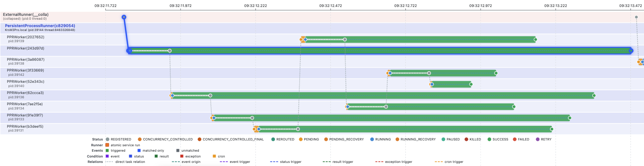Select the short PPRWorker(52e343c) green bar
Viewport: 644px width, 166px height.
451,84
